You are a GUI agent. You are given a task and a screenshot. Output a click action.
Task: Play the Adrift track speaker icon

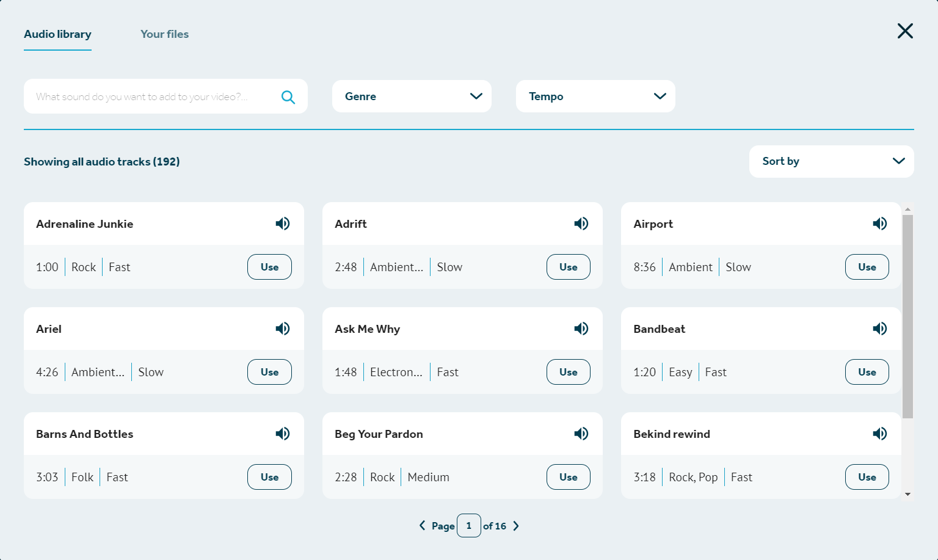pos(581,224)
